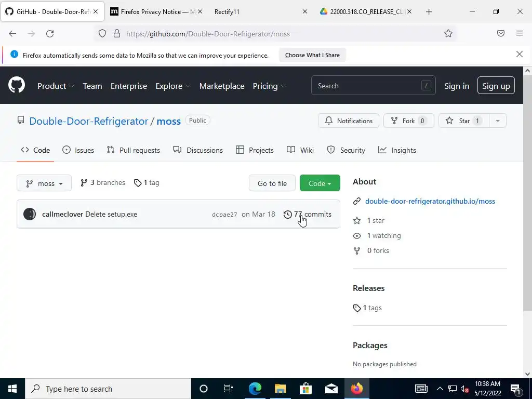Image resolution: width=532 pixels, height=399 pixels.
Task: Expand the Explore dropdown menu
Action: click(173, 86)
